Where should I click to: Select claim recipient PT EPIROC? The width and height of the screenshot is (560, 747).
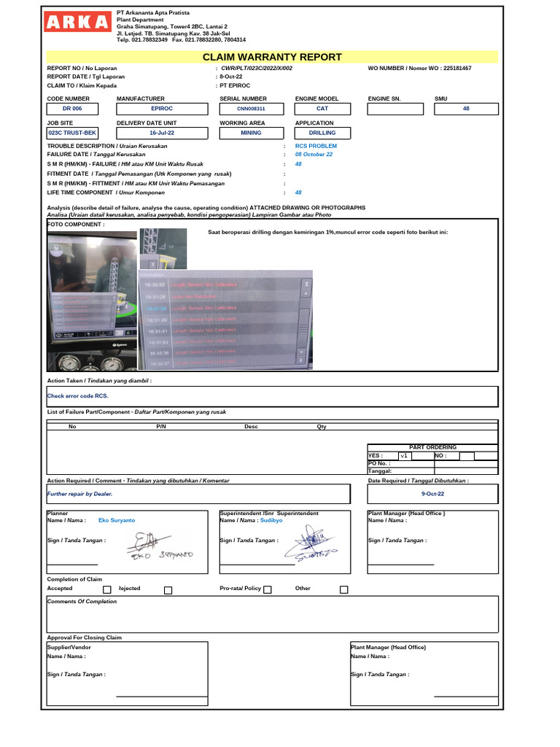[235, 86]
